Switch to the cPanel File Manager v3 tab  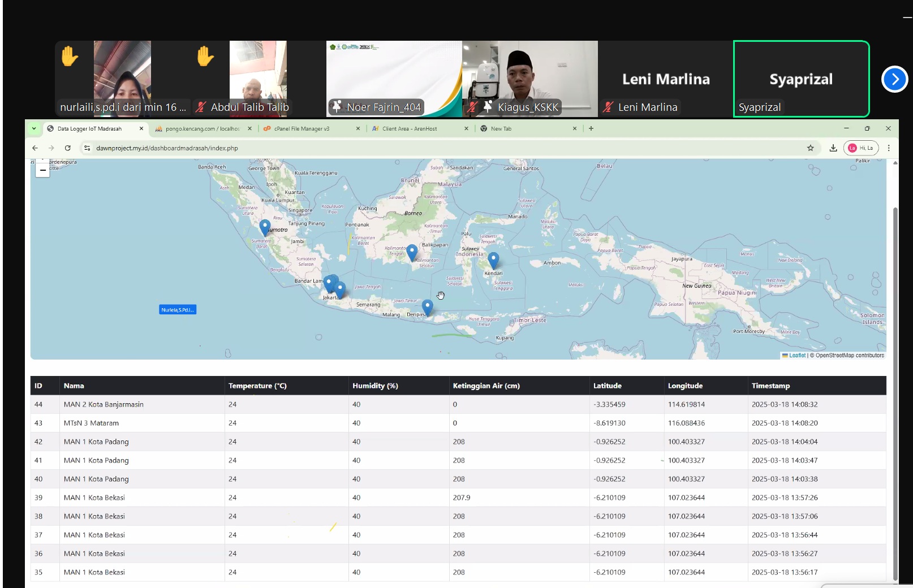pos(302,129)
